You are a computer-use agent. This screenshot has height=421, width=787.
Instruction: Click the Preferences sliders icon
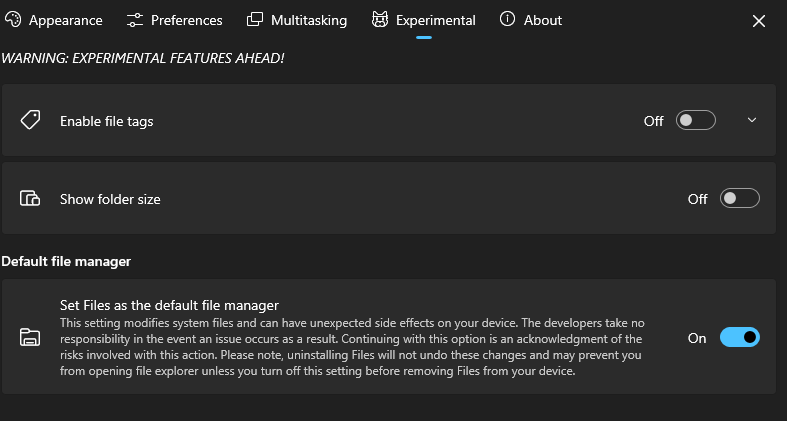point(135,20)
